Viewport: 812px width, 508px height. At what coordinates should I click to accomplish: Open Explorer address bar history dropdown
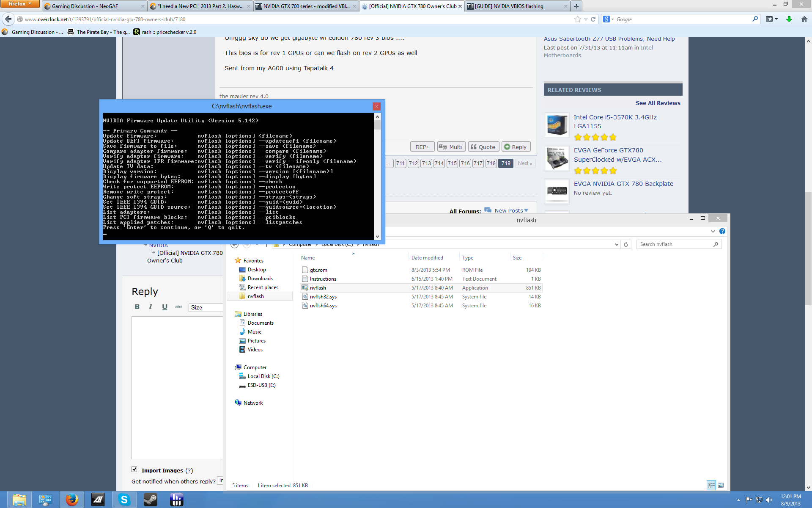616,244
